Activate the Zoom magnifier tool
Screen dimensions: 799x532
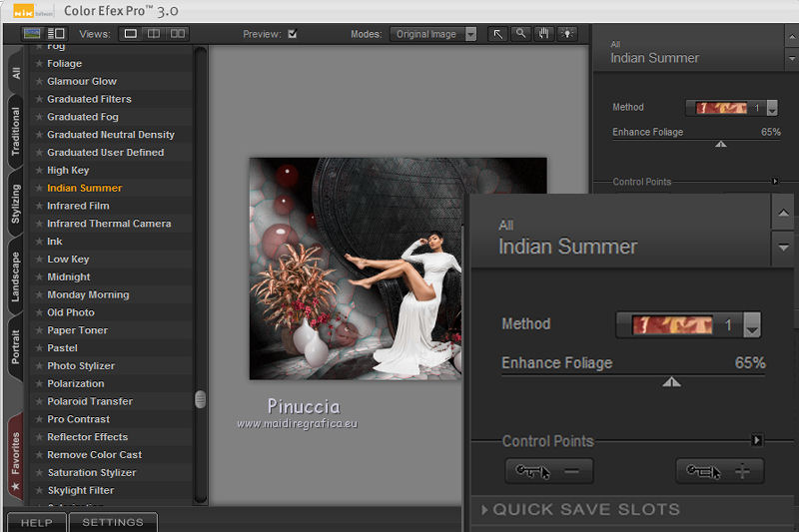pyautogui.click(x=520, y=34)
